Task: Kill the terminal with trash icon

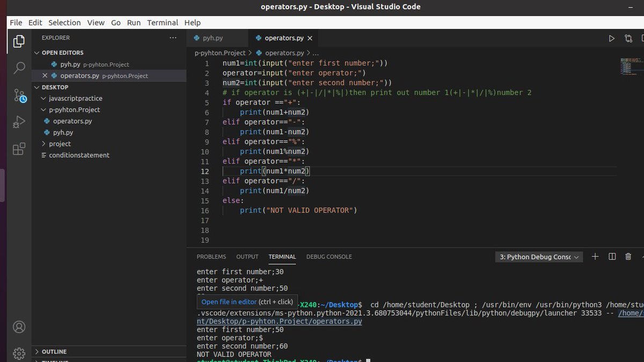Action: click(628, 257)
